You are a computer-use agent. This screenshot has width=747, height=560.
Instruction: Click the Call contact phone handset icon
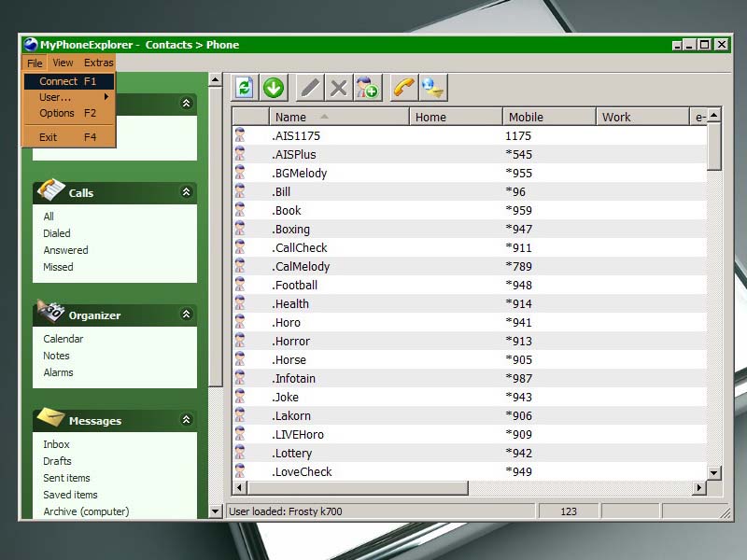(404, 88)
